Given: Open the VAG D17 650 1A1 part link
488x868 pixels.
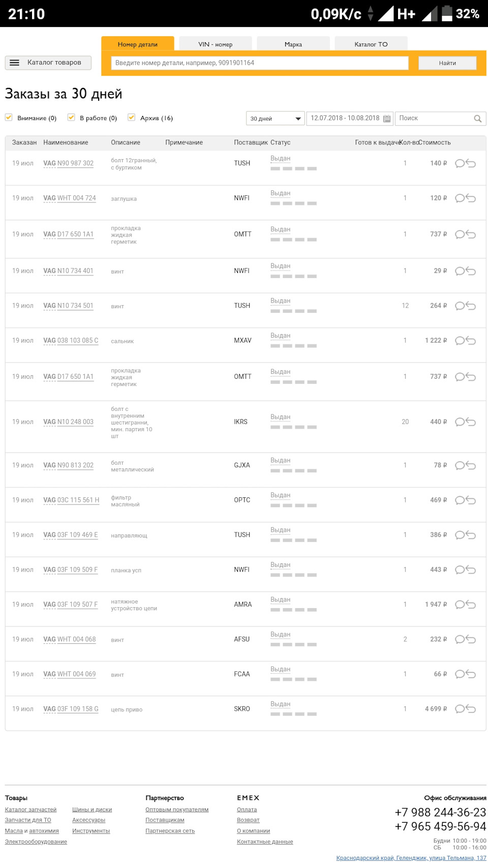Looking at the screenshot, I should (x=69, y=234).
